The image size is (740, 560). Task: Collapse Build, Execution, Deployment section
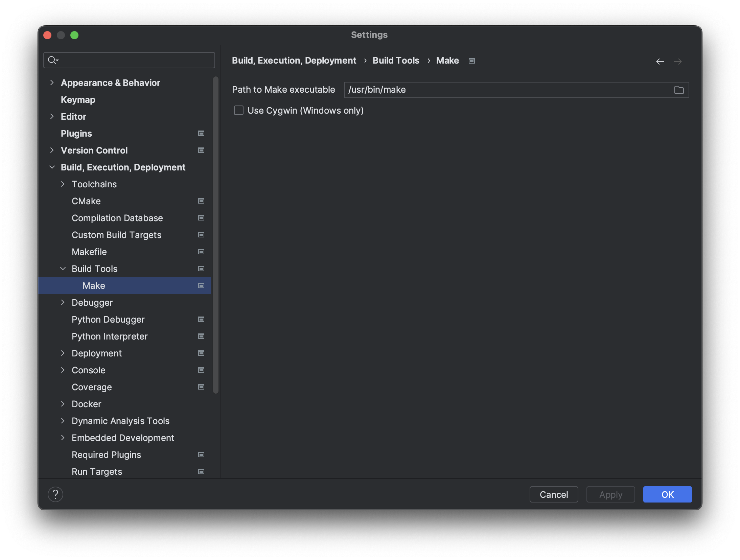click(52, 167)
